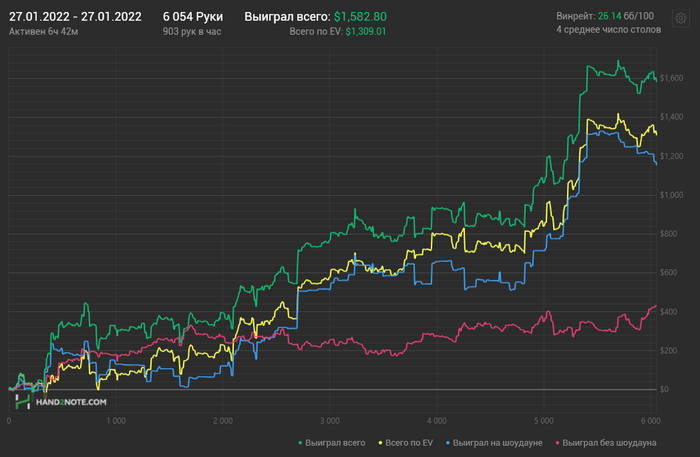Open the HAND2NOTE.COM watermark link
The width and height of the screenshot is (700, 457).
(71, 402)
